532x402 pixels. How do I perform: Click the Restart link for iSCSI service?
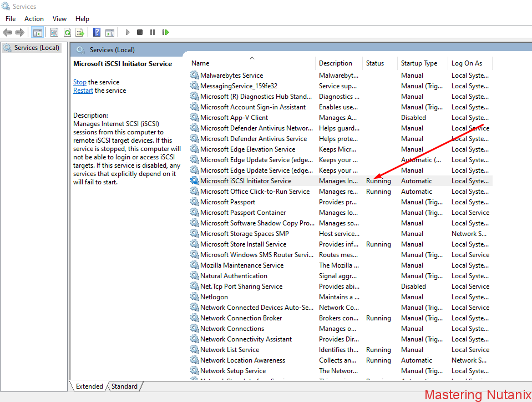tap(83, 90)
